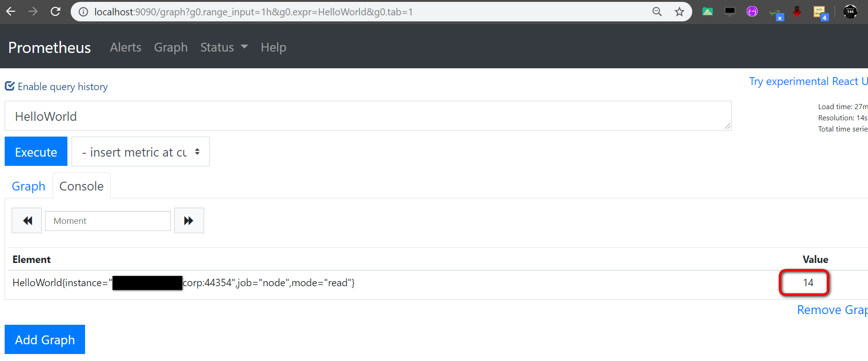Open the Graph page in navbar
Viewport: 868px width, 361px height.
point(171,47)
